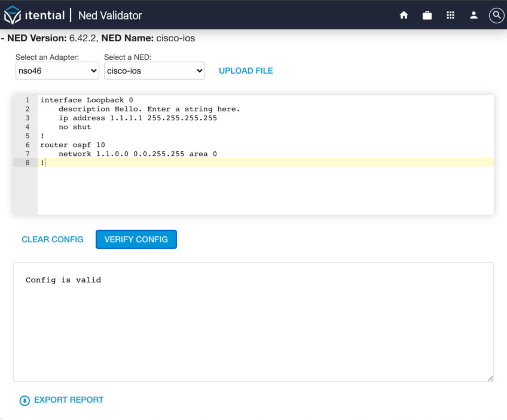The height and width of the screenshot is (420, 507).
Task: Click line number 1 in the gutter
Action: coord(28,100)
